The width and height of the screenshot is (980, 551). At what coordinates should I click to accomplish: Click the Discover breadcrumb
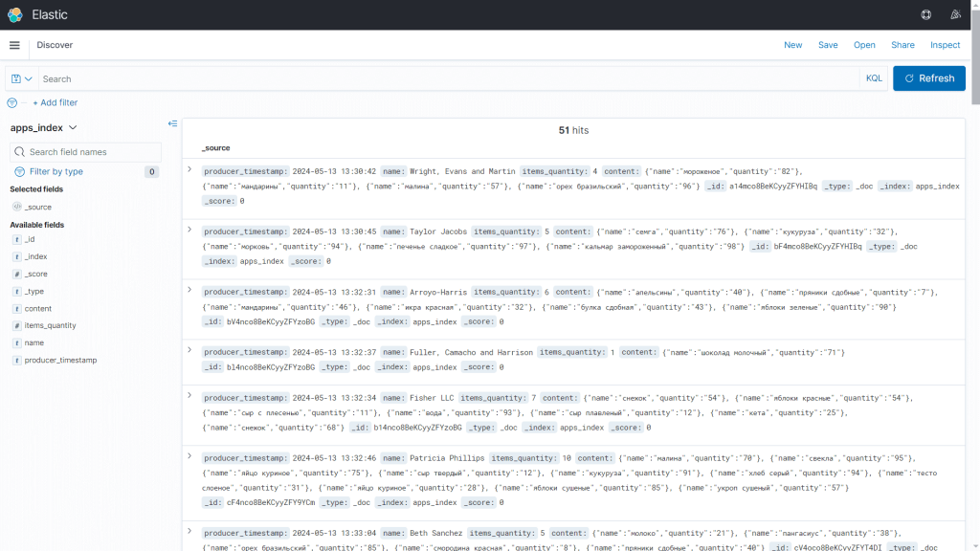coord(55,45)
